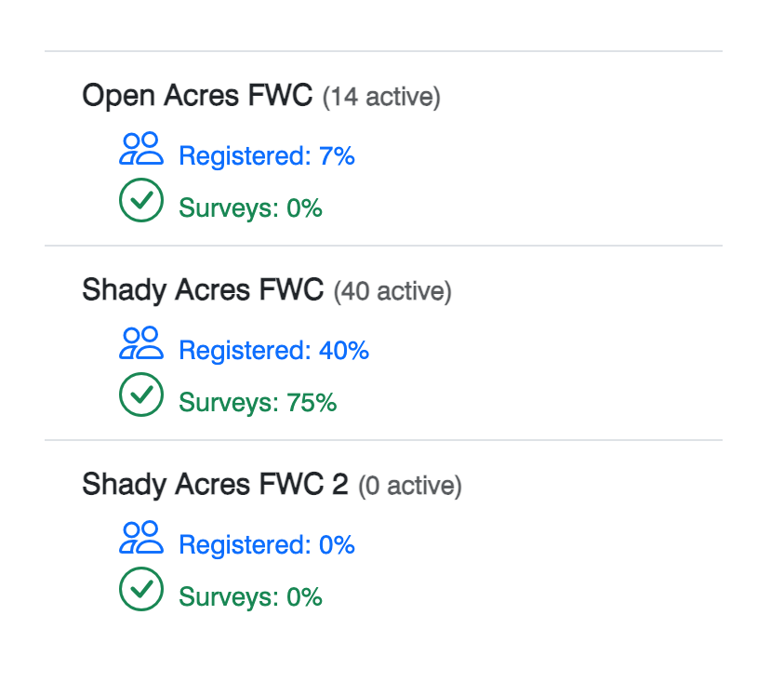Open the Registered: 7% link for Open Acres FWC
Viewport: 784px width, 682px height.
pos(266,156)
